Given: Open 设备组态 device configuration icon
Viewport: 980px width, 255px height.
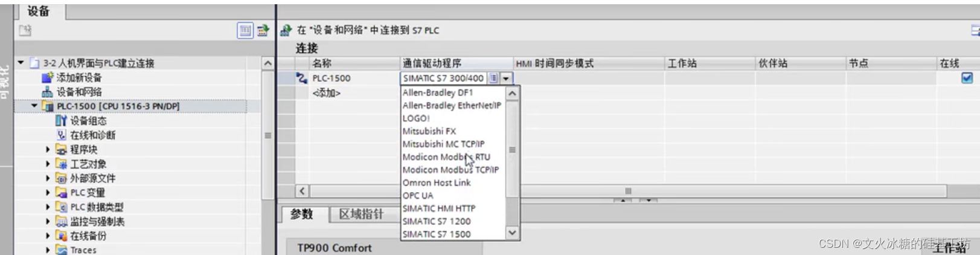Looking at the screenshot, I should [61, 121].
